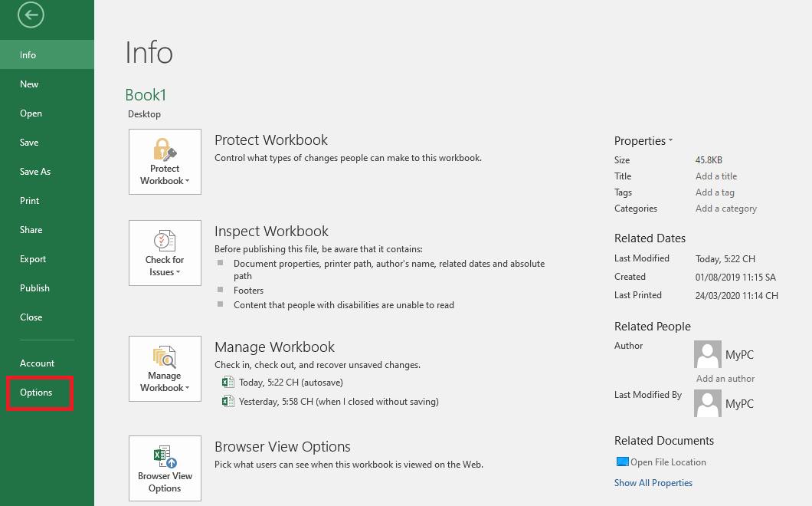Click Add a tag field

715,192
